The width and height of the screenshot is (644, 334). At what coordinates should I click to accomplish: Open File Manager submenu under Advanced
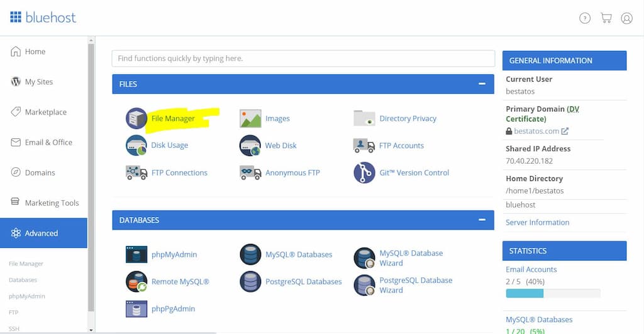pos(26,264)
